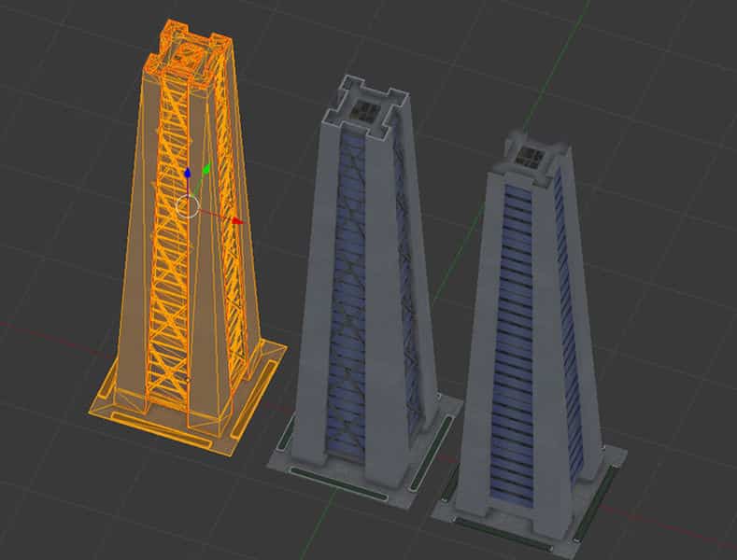Image resolution: width=737 pixels, height=560 pixels.
Task: Click the rooftop of the orange selected tower
Action: point(191,47)
